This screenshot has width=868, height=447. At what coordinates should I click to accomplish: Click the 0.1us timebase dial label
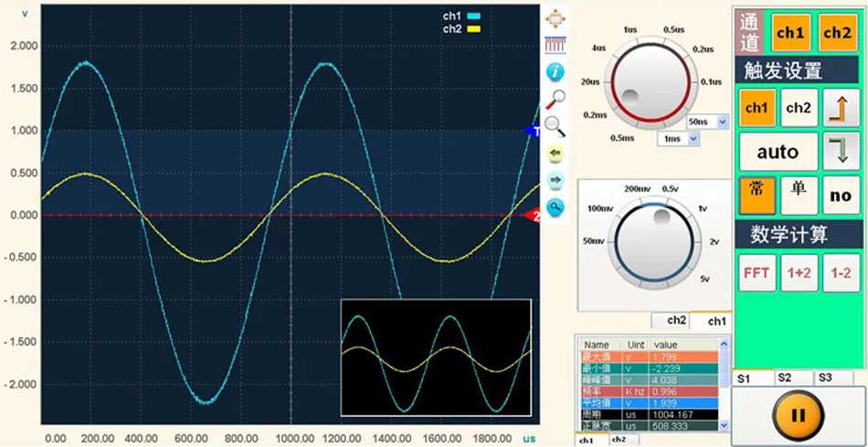pos(712,82)
